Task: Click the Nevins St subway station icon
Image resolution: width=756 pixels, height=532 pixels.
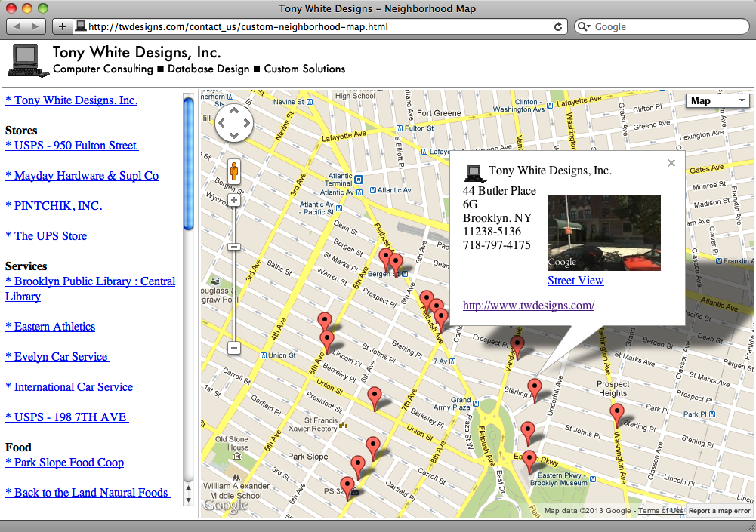Action: tap(310, 102)
